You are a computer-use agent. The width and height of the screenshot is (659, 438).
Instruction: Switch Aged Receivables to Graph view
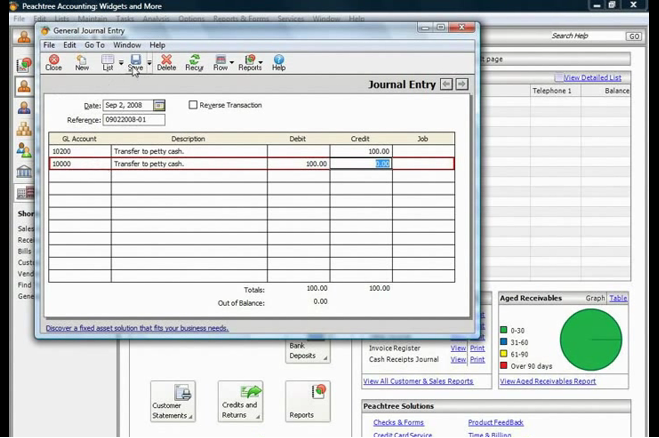coord(595,298)
